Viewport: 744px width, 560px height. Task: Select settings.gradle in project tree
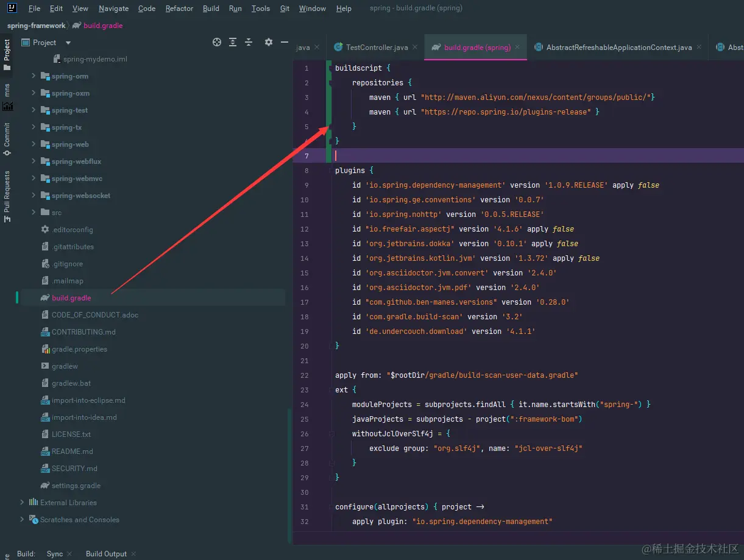pyautogui.click(x=76, y=486)
